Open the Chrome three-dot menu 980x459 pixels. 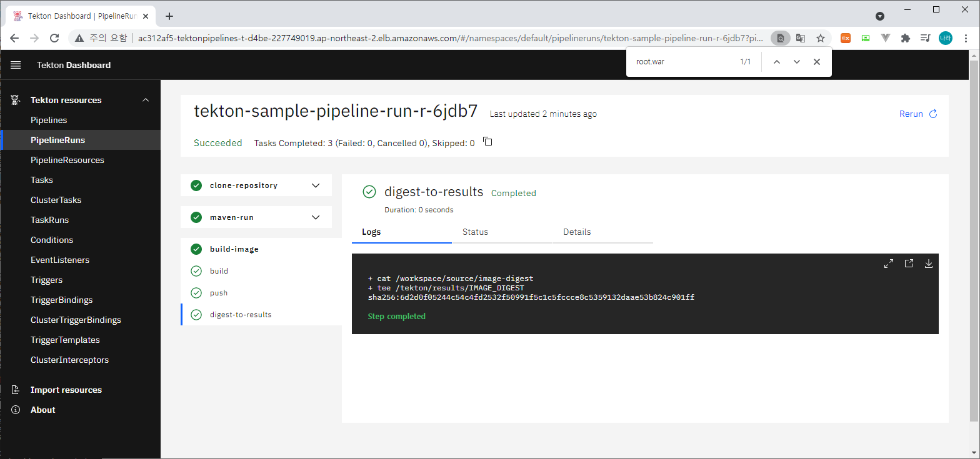966,38
